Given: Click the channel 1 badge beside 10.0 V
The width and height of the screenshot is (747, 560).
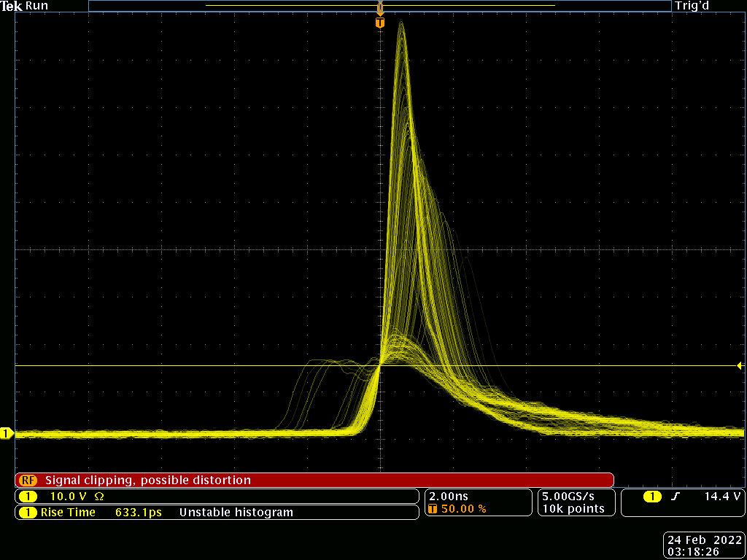Looking at the screenshot, I should tap(27, 497).
